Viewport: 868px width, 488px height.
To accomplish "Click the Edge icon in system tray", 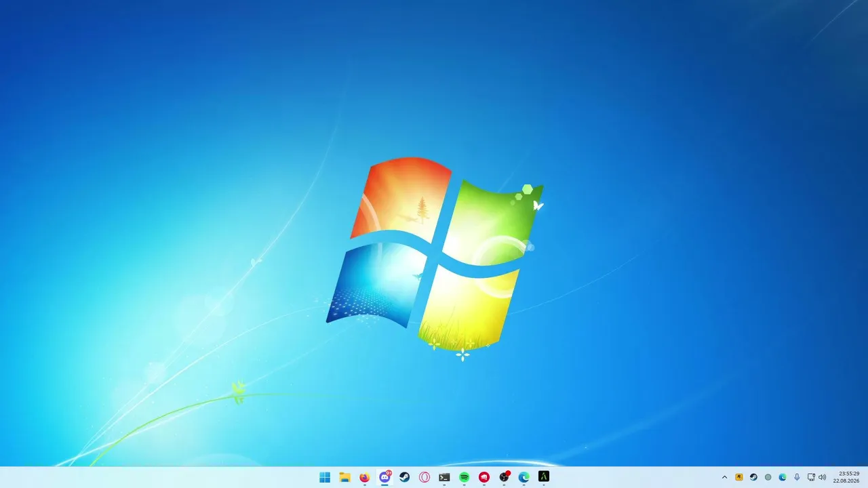I will click(782, 477).
